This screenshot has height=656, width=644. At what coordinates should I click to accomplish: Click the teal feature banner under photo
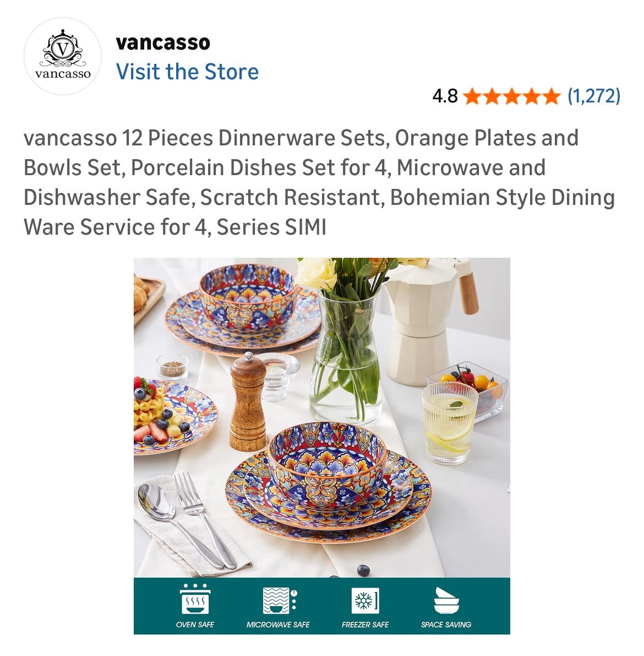pos(322,606)
